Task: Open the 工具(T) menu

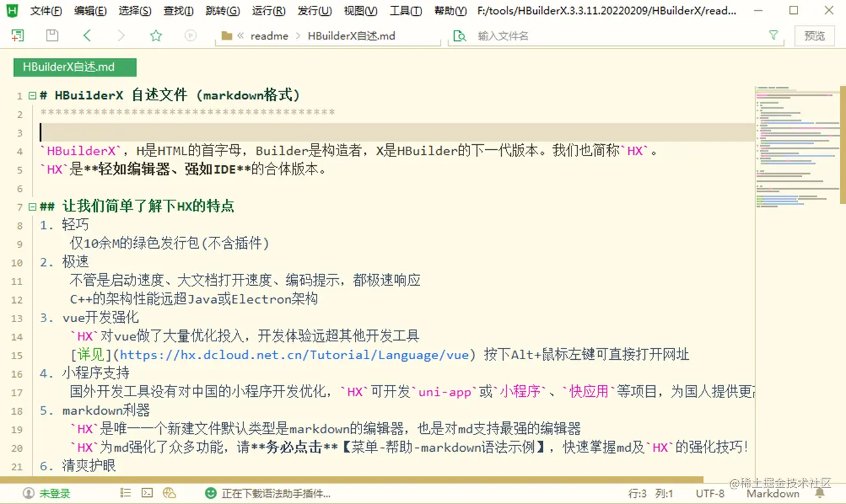Action: [405, 11]
